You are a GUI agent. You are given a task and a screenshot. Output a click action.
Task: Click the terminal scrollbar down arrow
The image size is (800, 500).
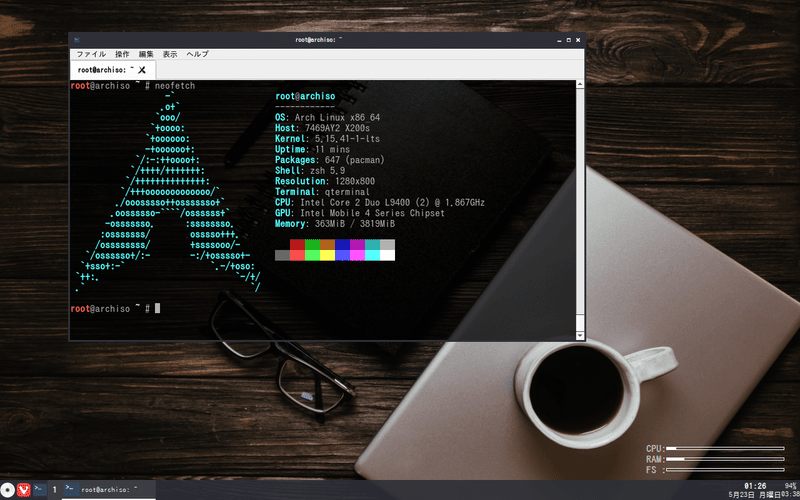point(580,336)
